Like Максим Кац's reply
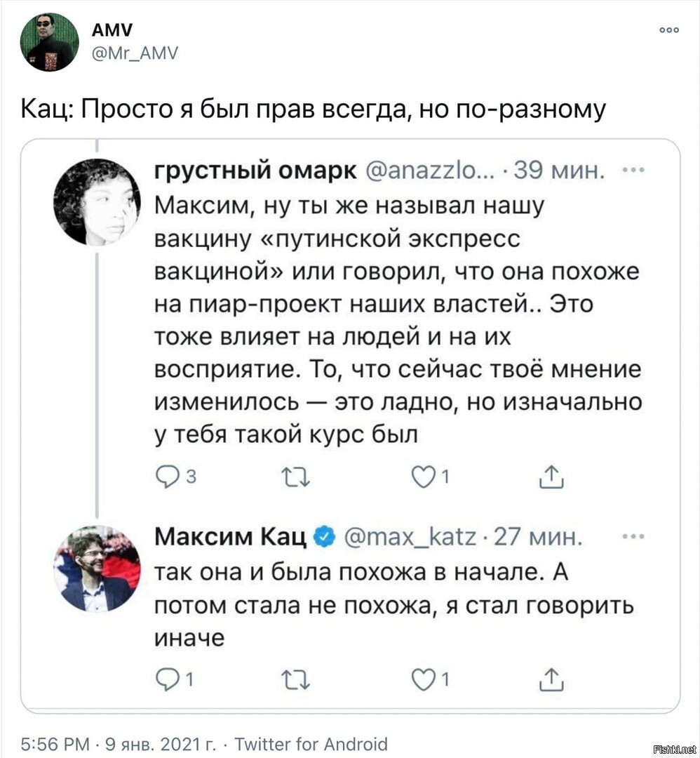The image size is (700, 758). point(422,680)
